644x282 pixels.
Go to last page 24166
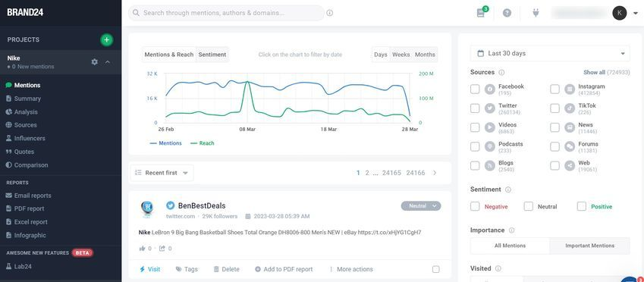[416, 173]
